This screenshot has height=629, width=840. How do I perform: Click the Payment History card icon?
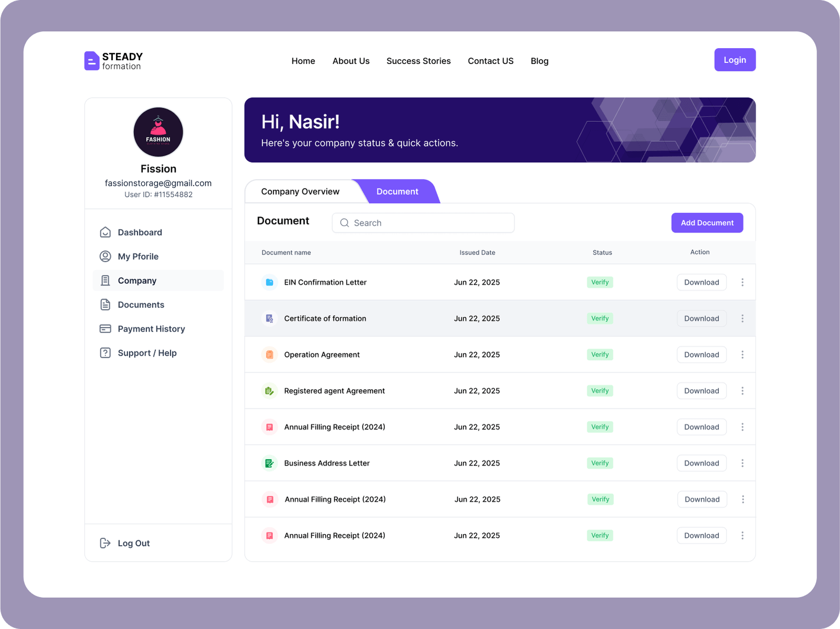(x=105, y=329)
